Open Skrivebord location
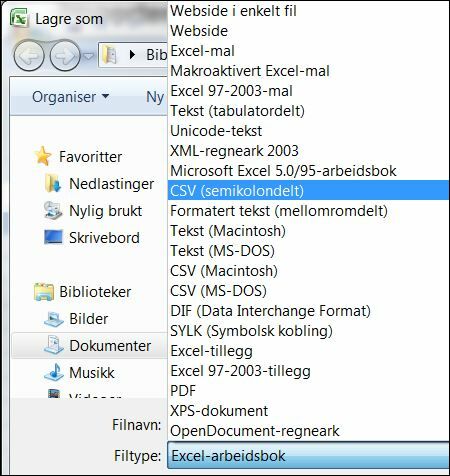This screenshot has height=476, width=450. point(104,238)
